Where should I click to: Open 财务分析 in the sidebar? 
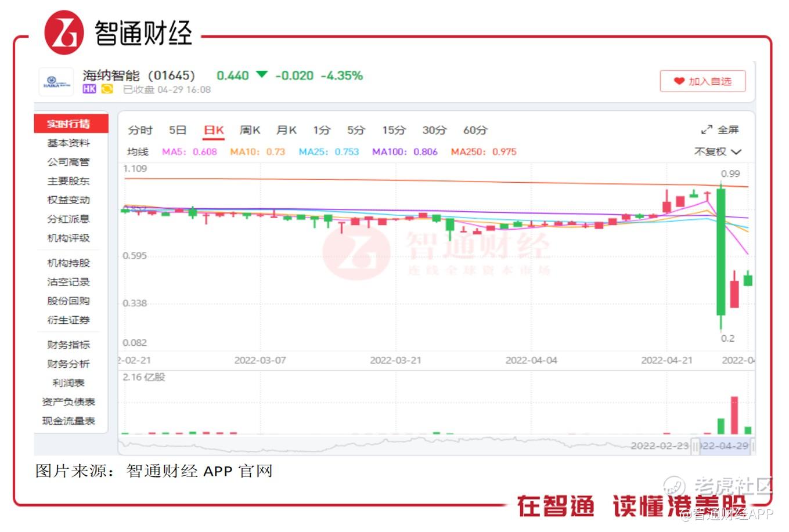click(69, 364)
